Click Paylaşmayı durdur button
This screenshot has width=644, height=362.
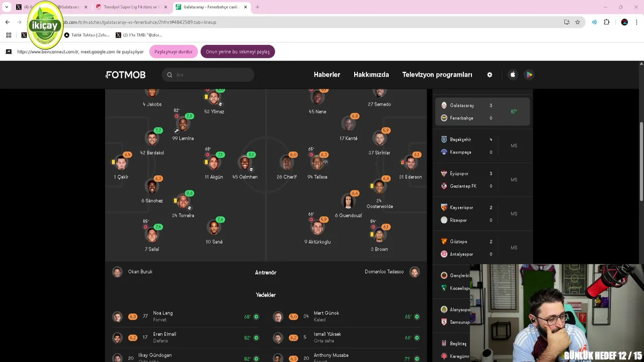(x=173, y=52)
